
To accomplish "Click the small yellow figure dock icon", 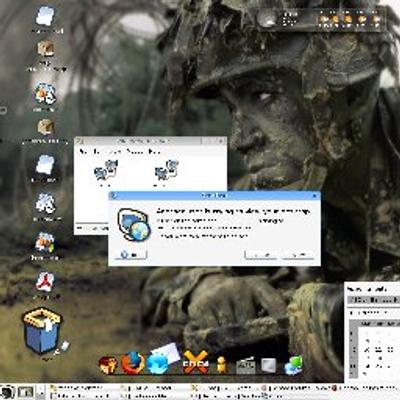I will click(x=221, y=365).
